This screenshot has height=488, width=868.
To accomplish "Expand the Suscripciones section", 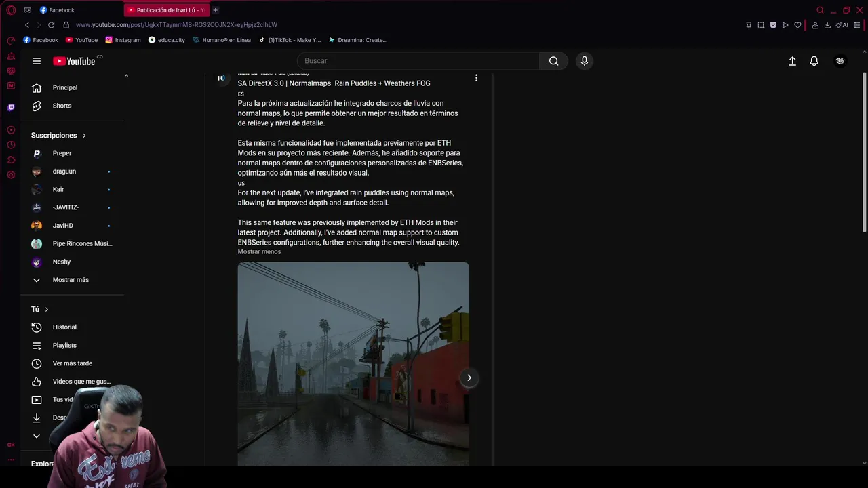I will pos(58,136).
